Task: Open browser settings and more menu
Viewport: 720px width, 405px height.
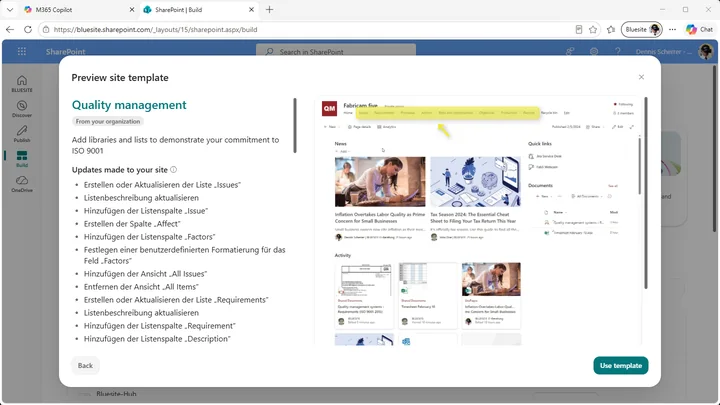Action: point(672,29)
